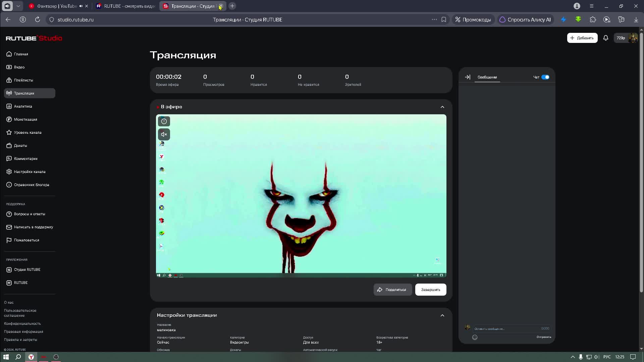The image size is (644, 362).
Task: Click the Добавить button
Action: (582, 38)
